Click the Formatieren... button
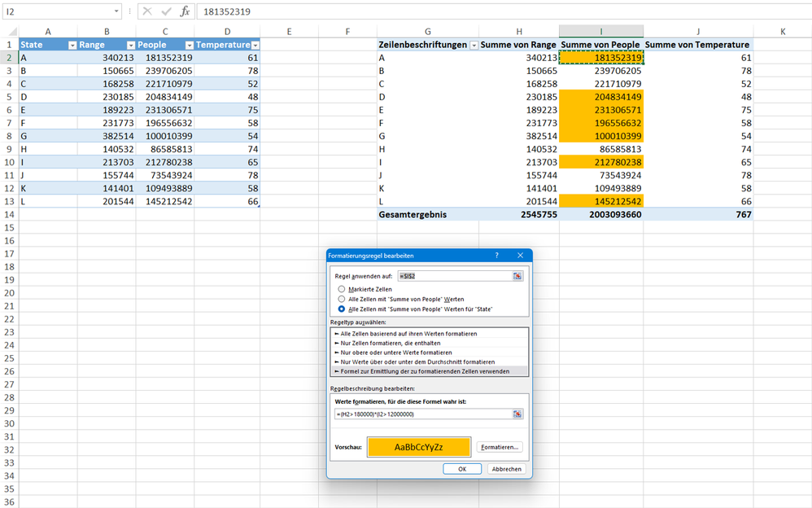The height and width of the screenshot is (508, 812). pos(500,447)
